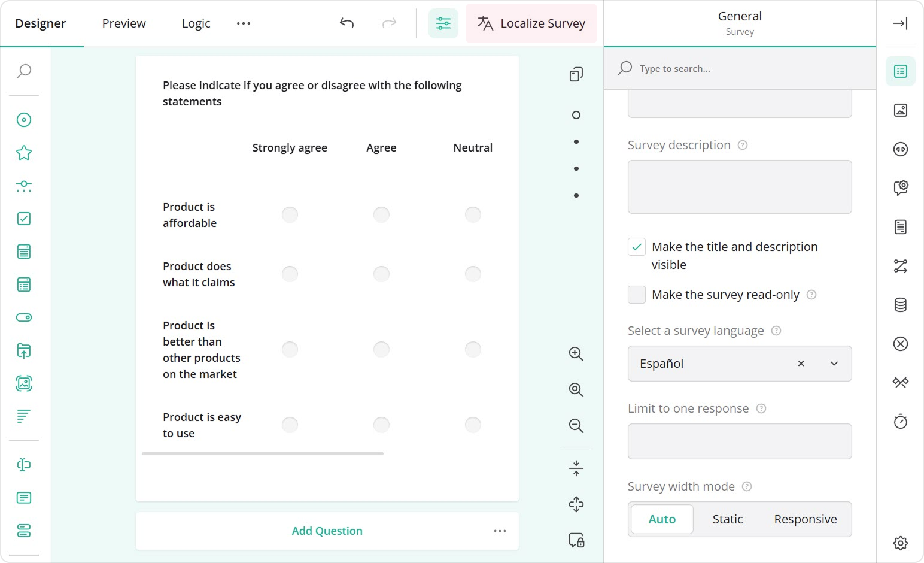
Task: Set survey width mode to Responsive
Action: pos(805,519)
